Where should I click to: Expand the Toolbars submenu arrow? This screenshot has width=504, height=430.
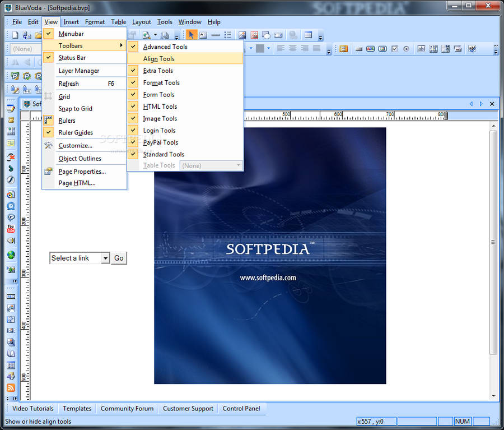(x=122, y=45)
